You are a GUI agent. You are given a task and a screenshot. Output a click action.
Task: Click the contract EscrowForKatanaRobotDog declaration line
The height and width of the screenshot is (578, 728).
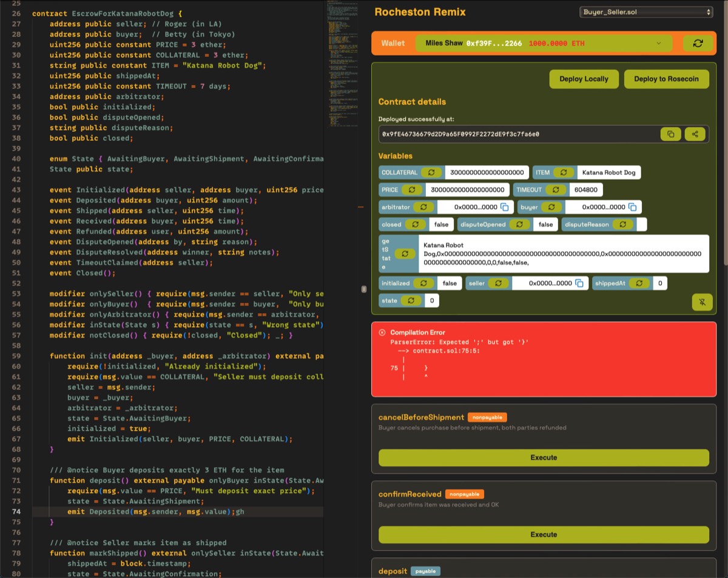click(x=107, y=13)
